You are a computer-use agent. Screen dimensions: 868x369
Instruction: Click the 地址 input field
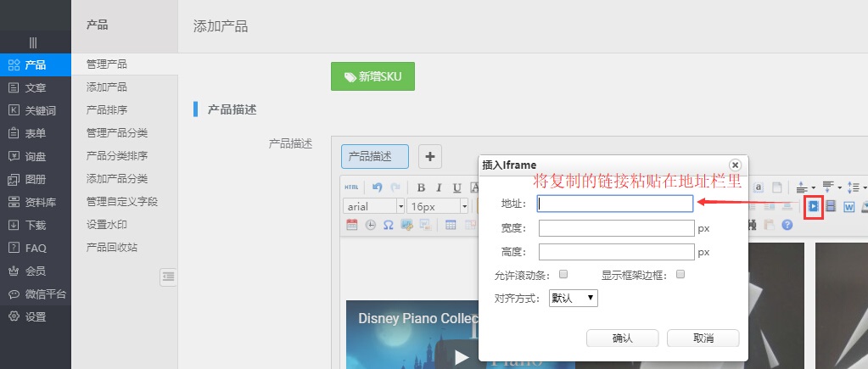point(615,204)
